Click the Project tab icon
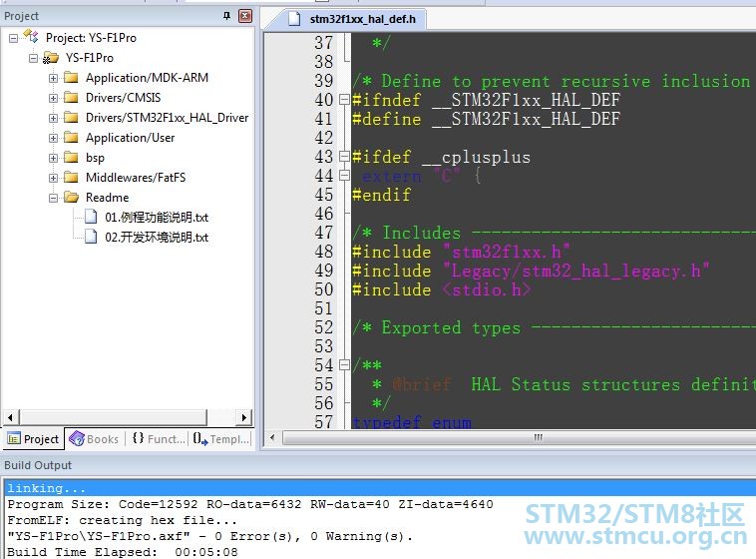The image size is (756, 559). [x=14, y=439]
